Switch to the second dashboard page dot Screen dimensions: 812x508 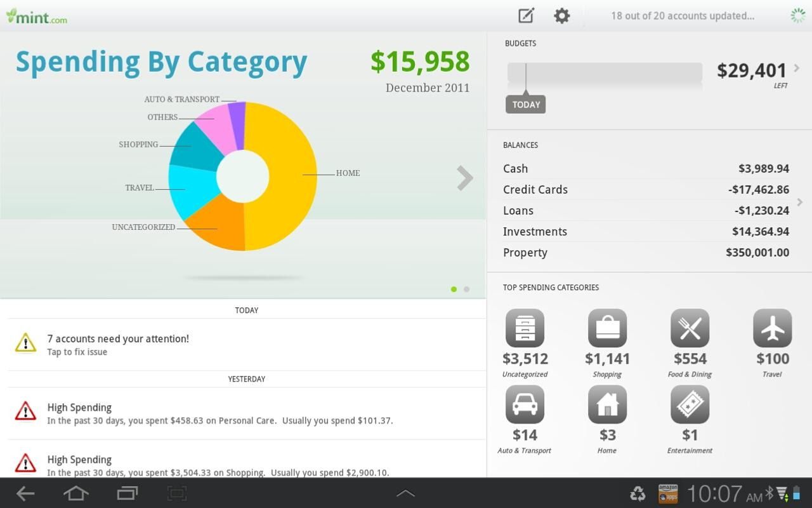pyautogui.click(x=467, y=289)
